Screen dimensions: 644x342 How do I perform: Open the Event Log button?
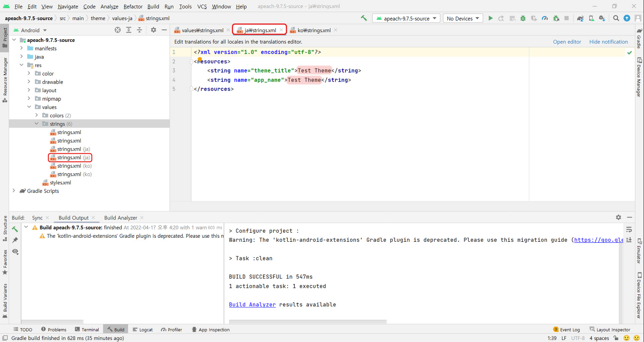(567, 329)
